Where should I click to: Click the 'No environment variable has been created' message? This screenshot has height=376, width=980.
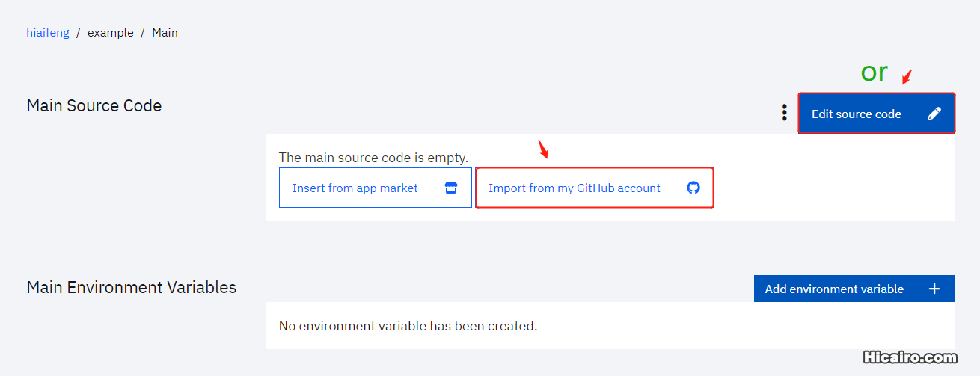[x=408, y=326]
